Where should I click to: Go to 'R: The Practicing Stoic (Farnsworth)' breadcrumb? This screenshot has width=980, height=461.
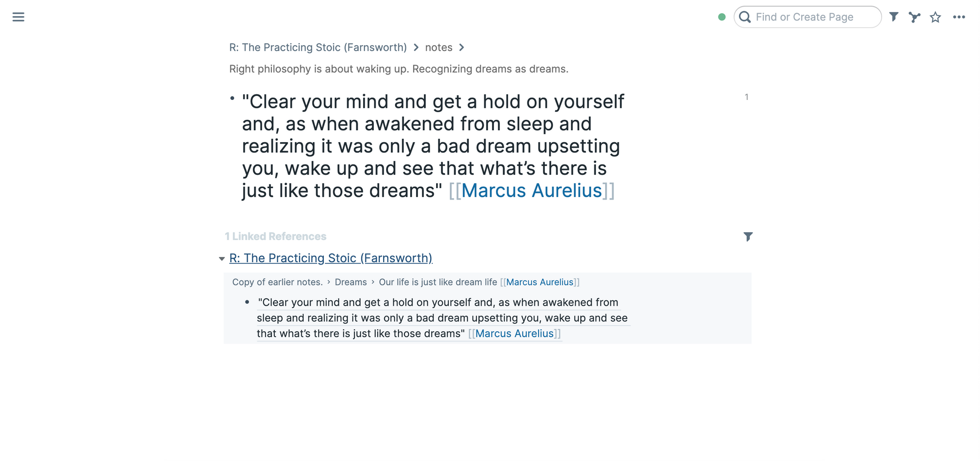pos(318,48)
